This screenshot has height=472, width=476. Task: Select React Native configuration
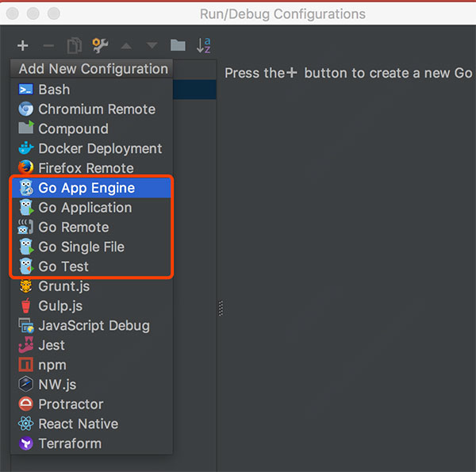[x=91, y=424]
